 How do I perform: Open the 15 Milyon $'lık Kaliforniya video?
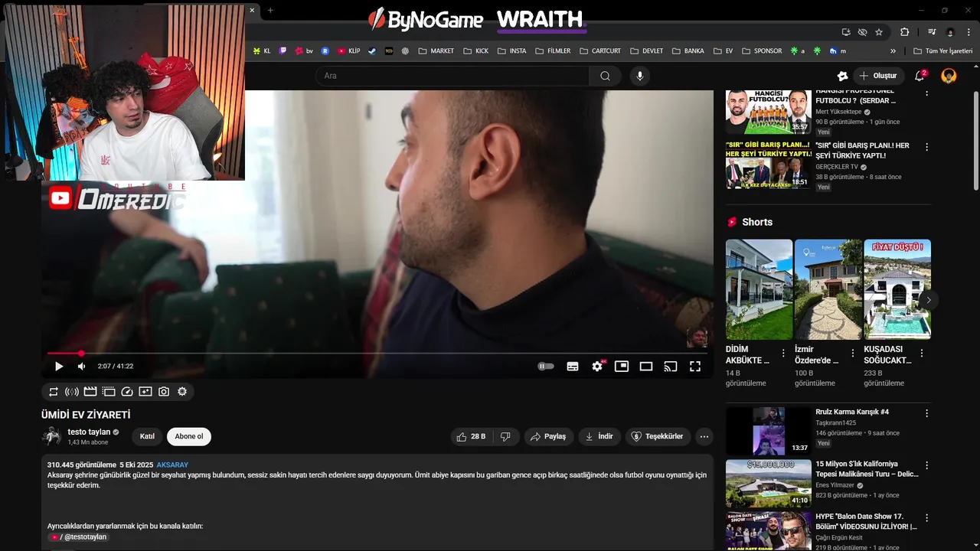point(768,484)
